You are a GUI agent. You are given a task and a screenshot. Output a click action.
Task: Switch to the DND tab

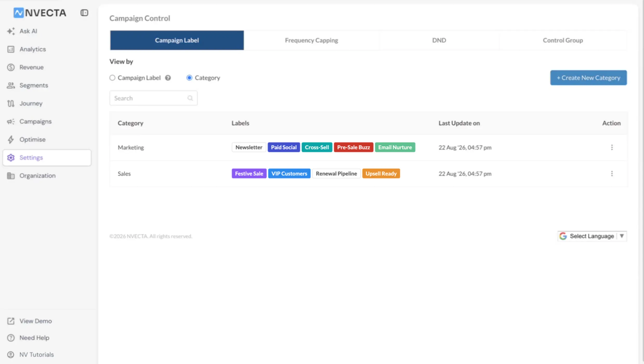tap(439, 40)
